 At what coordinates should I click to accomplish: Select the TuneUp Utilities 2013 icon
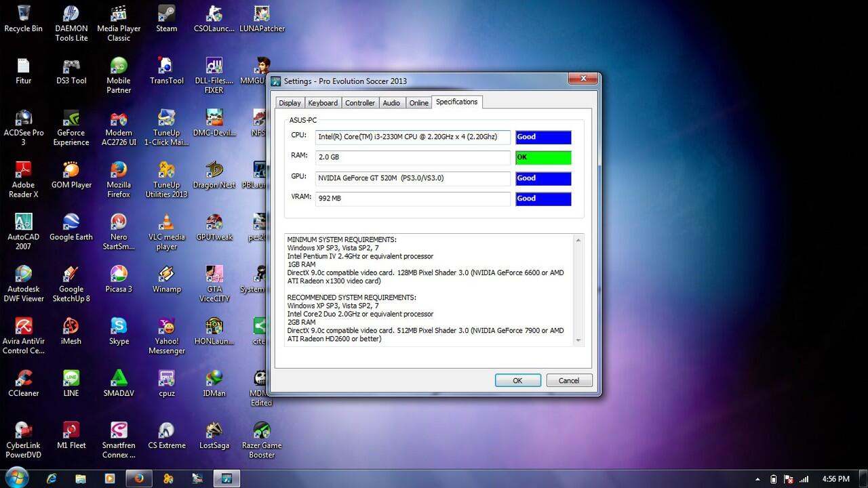click(166, 180)
